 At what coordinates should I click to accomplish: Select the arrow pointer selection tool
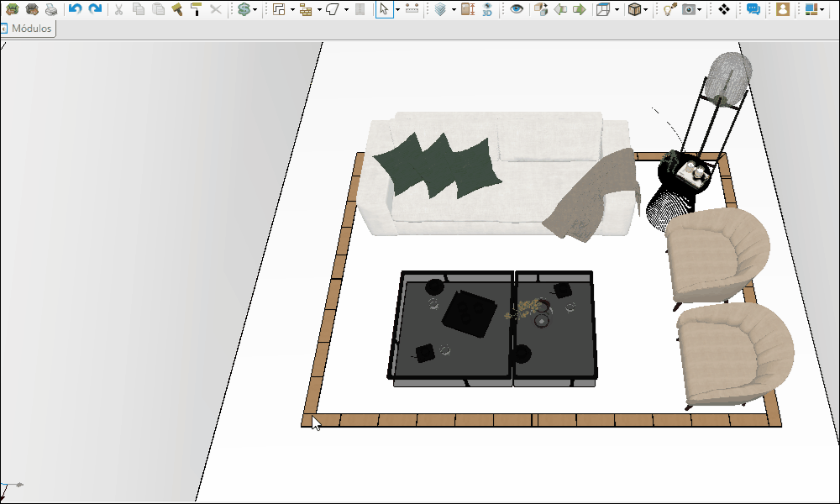(384, 9)
